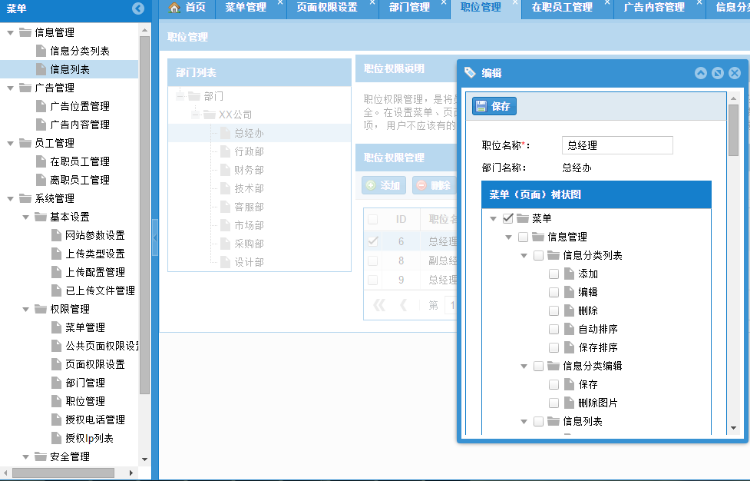Collapse the 权限管理 sidebar node
The image size is (750, 481).
26,309
